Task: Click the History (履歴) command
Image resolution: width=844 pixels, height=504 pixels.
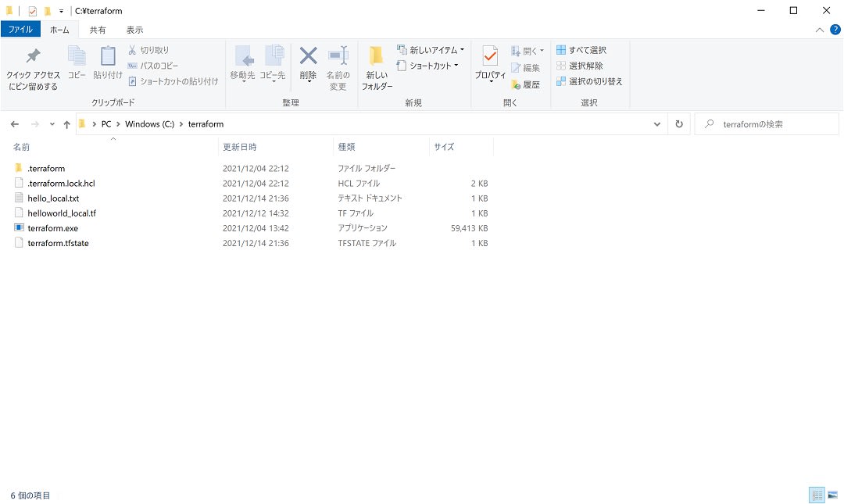Action: [x=525, y=84]
